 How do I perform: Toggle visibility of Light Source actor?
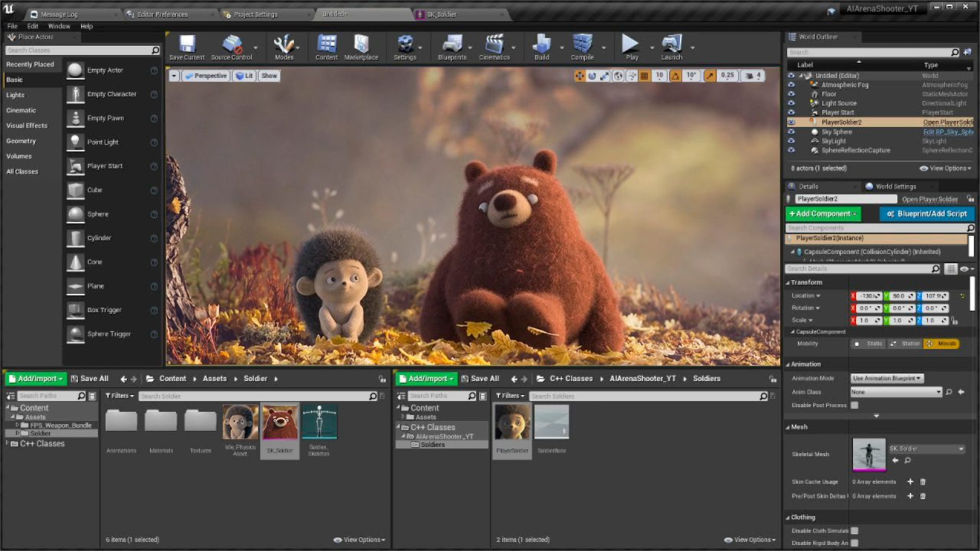coord(792,103)
